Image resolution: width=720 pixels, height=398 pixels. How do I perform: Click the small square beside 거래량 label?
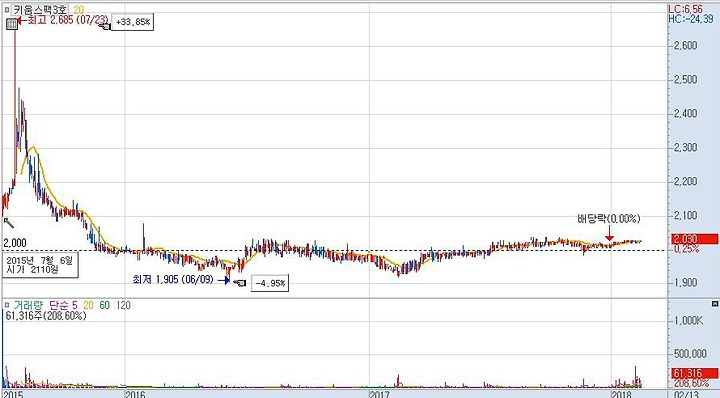[x=6, y=305]
